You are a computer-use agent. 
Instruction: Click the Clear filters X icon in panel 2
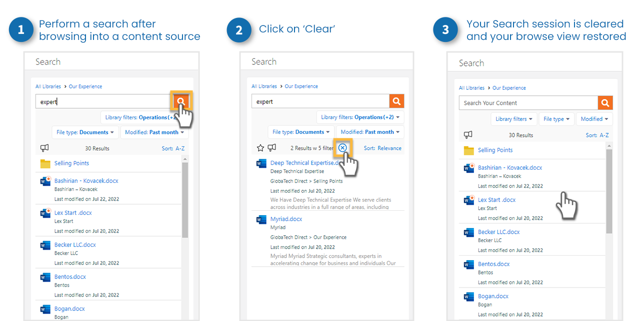(342, 148)
